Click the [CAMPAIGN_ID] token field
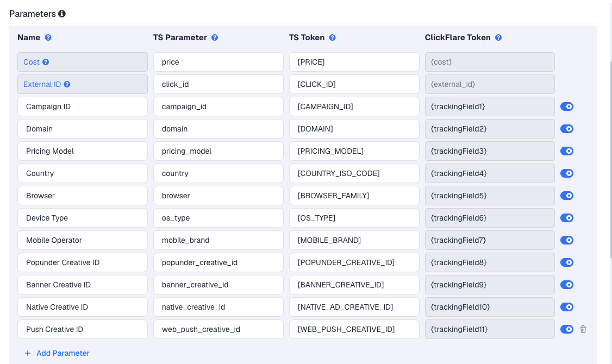Screen dimensions: 612x364 pos(354,106)
